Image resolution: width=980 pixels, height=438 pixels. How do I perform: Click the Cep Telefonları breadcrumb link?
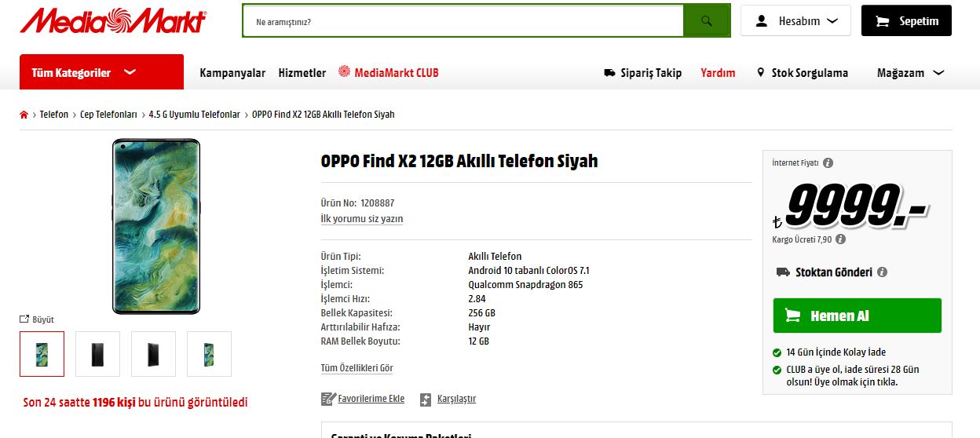108,115
